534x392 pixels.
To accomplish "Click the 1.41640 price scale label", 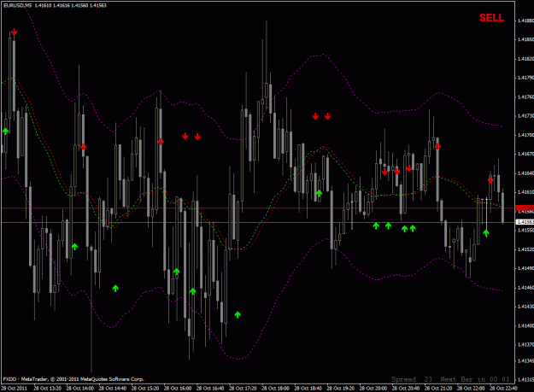I will [x=525, y=173].
